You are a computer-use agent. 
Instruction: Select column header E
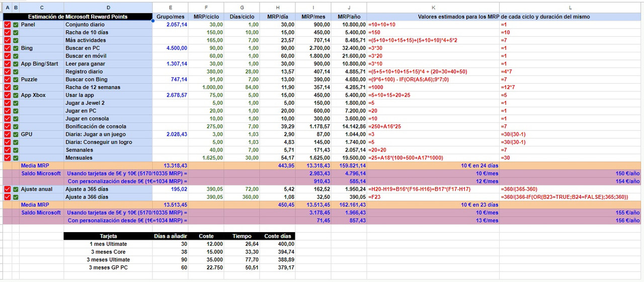click(171, 7)
